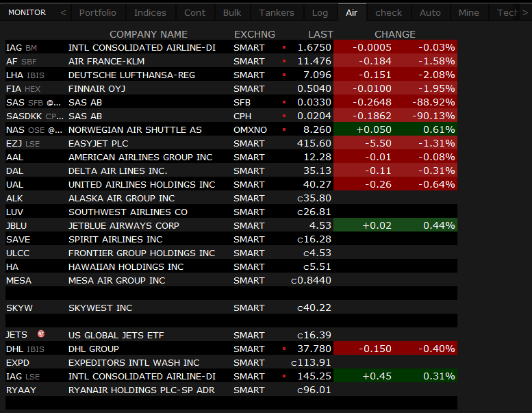Select the Bulk tab
This screenshot has width=532, height=413.
[232, 12]
